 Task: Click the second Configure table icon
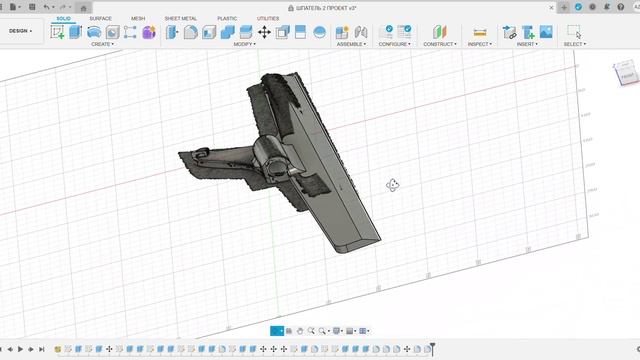pos(404,31)
